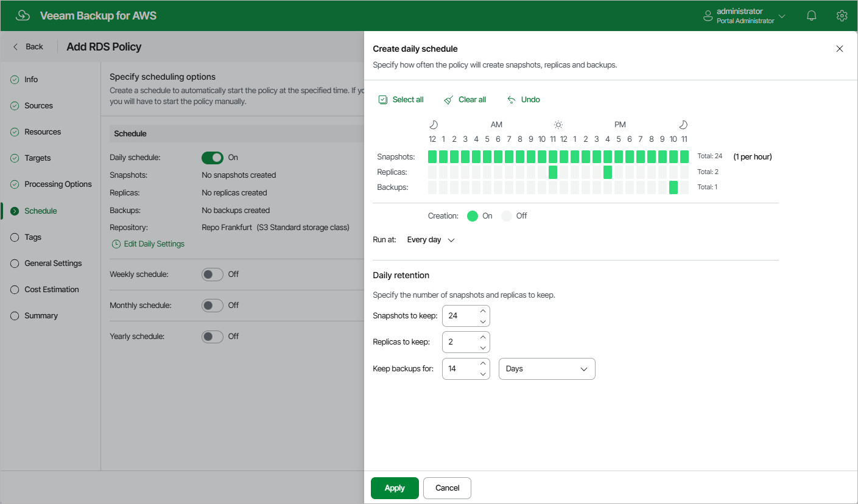
Task: Click the Replicas to keep number field
Action: pos(466,343)
